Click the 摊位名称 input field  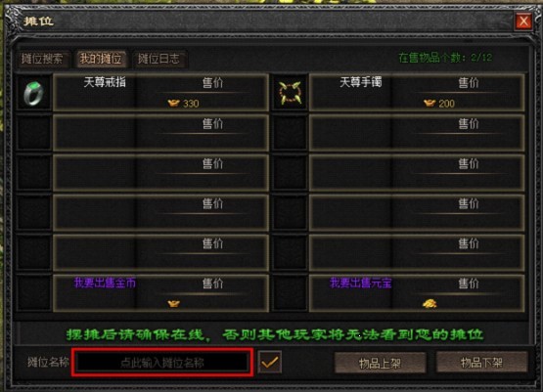(162, 363)
